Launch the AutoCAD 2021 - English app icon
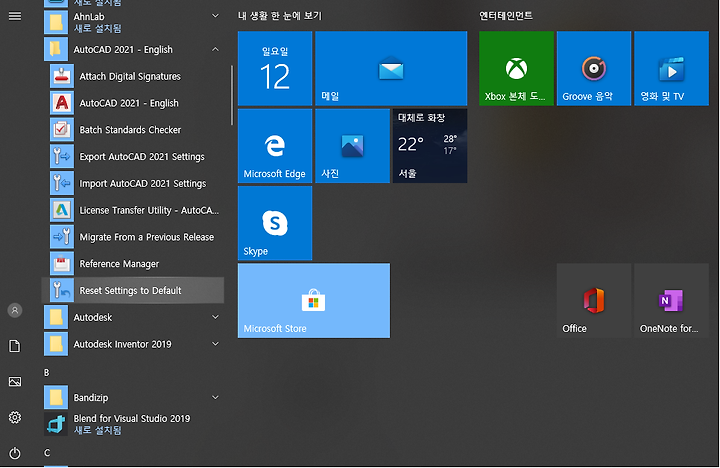The height and width of the screenshot is (468, 720). (x=62, y=103)
